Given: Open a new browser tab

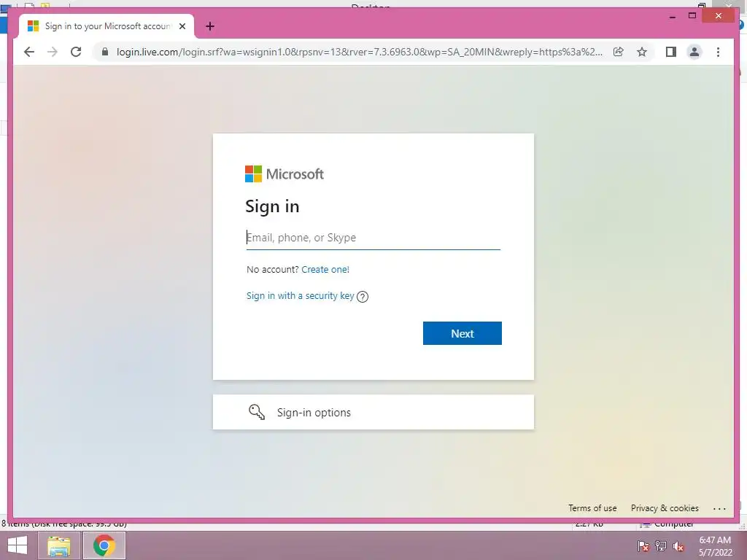Looking at the screenshot, I should click(x=209, y=26).
